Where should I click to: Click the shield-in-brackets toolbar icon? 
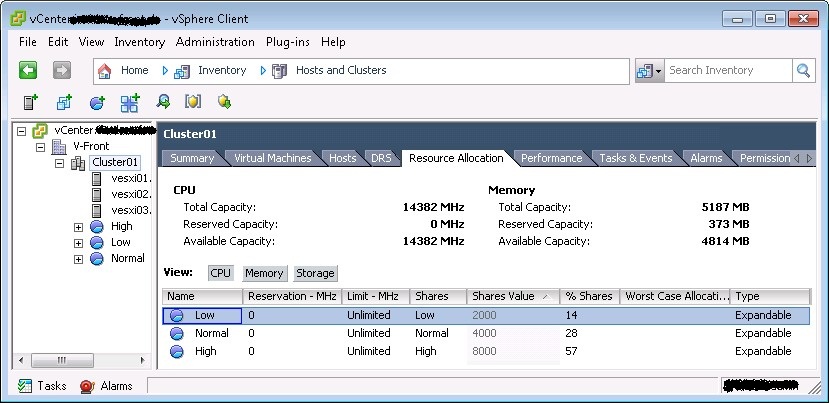pos(193,101)
